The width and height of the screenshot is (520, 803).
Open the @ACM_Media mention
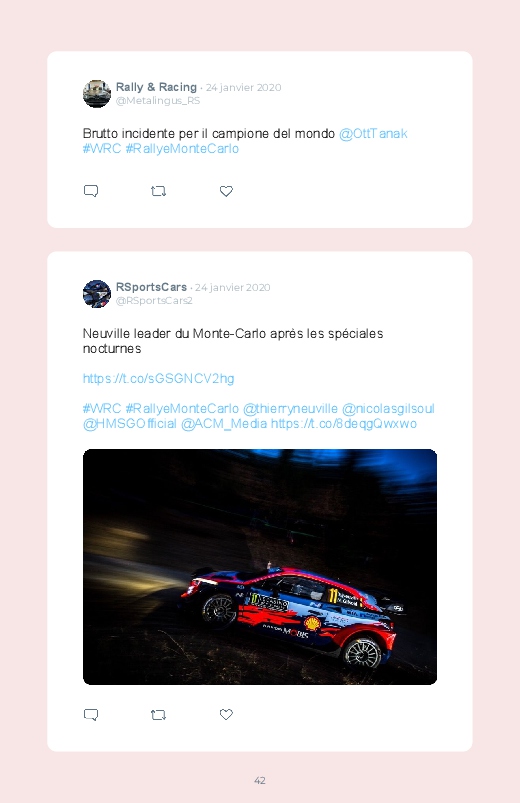[224, 424]
